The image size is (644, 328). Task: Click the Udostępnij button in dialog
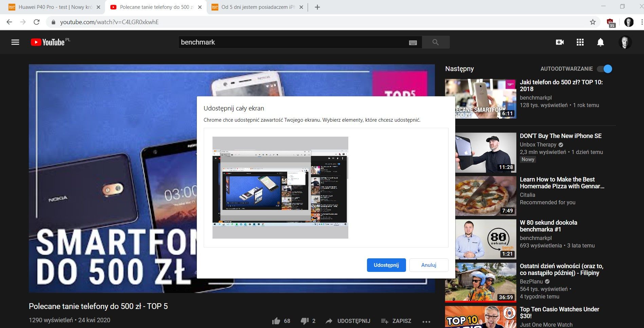tap(386, 265)
